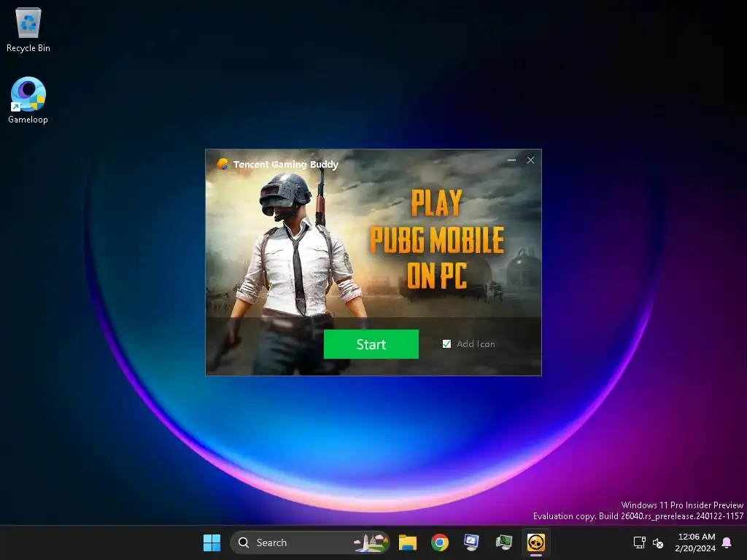Click the Tencent Gaming Buddy title text
Image resolution: width=747 pixels, height=560 pixels.
tap(285, 164)
